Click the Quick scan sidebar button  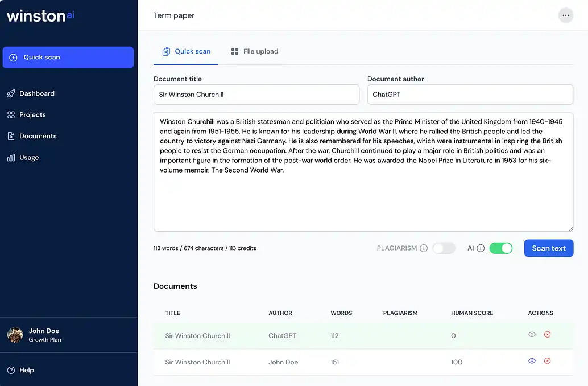[x=68, y=58]
